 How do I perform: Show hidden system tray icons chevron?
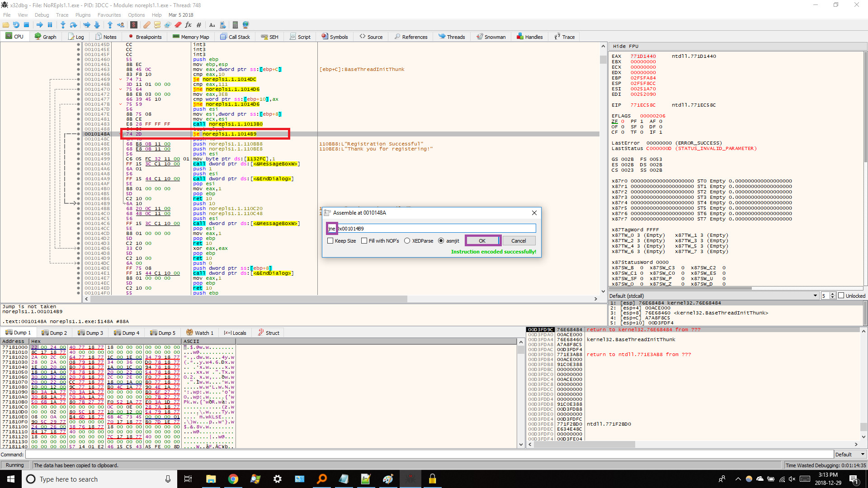pos(738,479)
